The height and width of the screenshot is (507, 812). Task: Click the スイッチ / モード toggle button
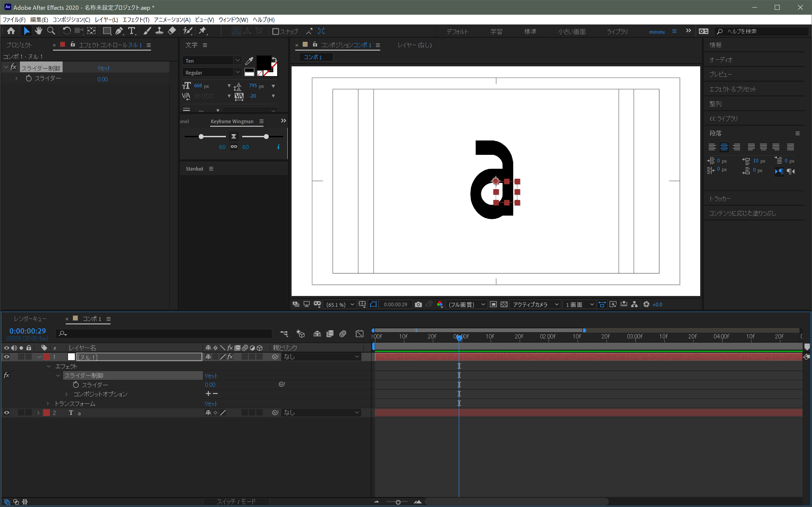(236, 502)
